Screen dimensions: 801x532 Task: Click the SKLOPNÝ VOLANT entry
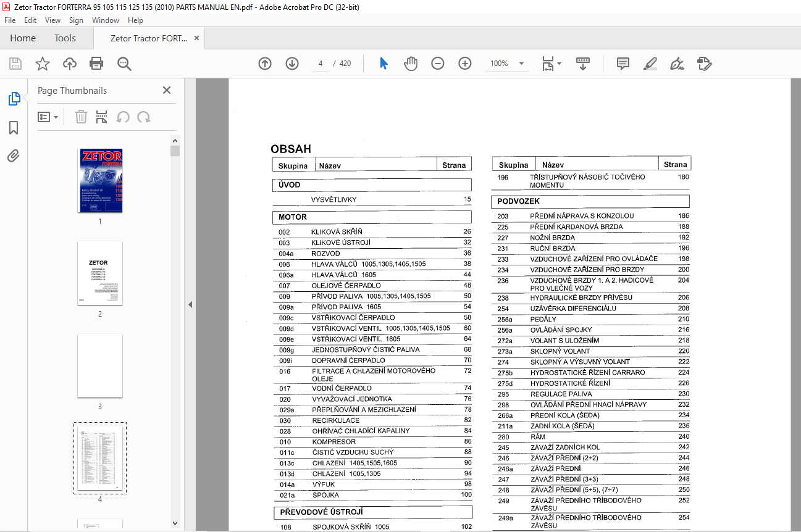coord(561,351)
